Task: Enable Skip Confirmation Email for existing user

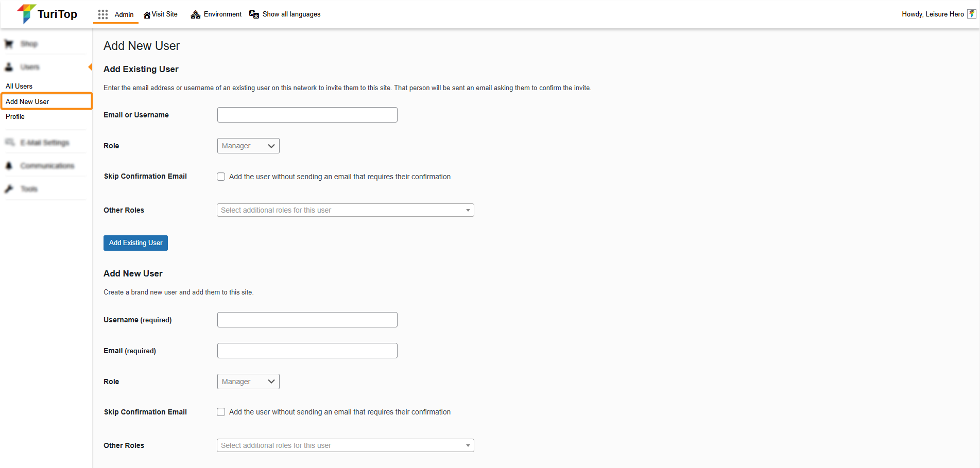Action: click(221, 177)
